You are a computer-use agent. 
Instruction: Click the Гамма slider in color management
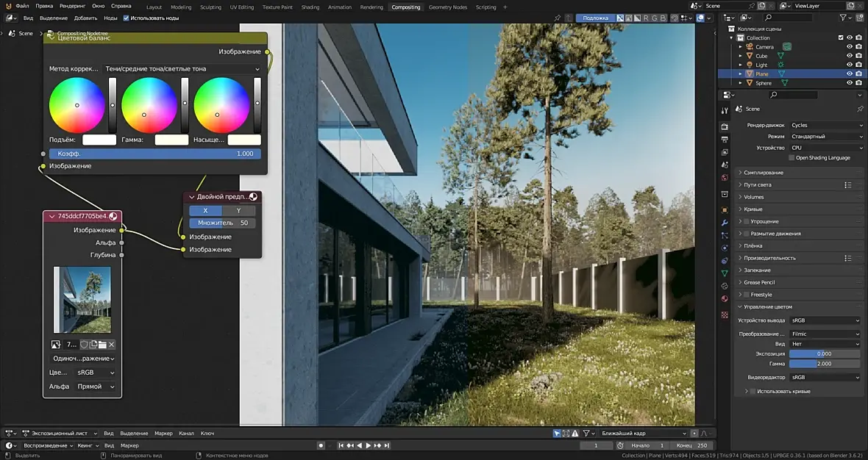point(824,364)
